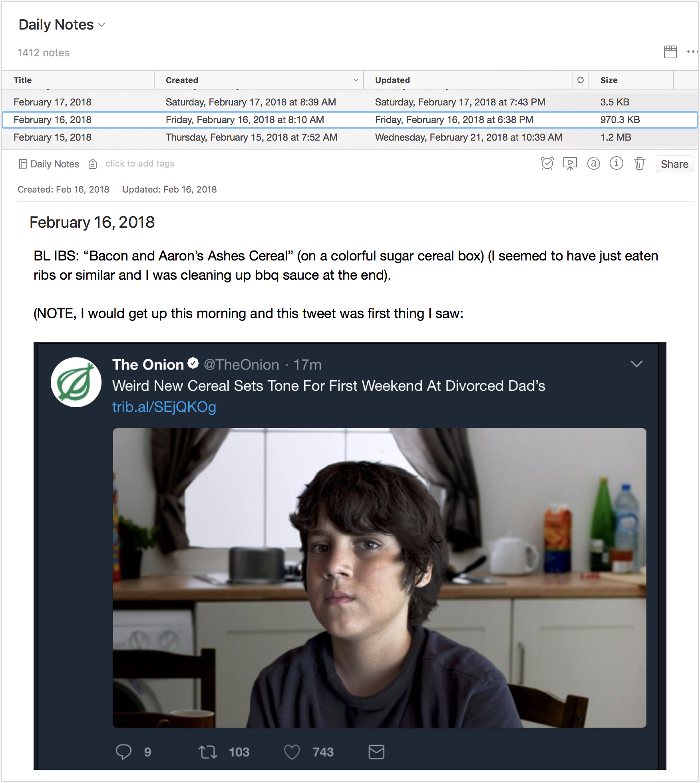Viewport: 700px width, 783px height.
Task: Click the 1412 notes count
Action: click(x=44, y=53)
